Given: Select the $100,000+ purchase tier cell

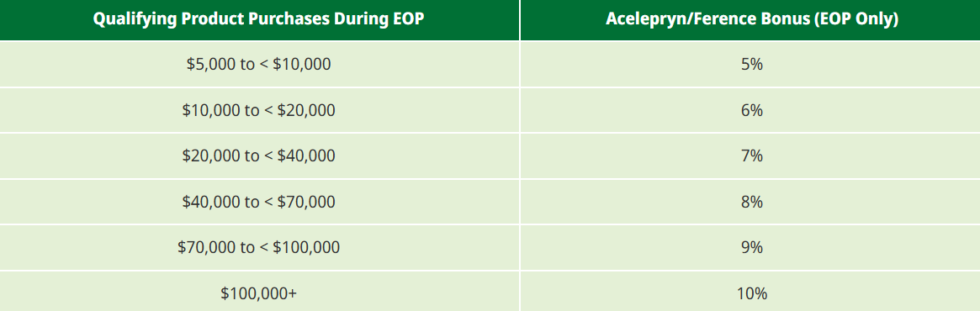Looking at the screenshot, I should 259,293.
